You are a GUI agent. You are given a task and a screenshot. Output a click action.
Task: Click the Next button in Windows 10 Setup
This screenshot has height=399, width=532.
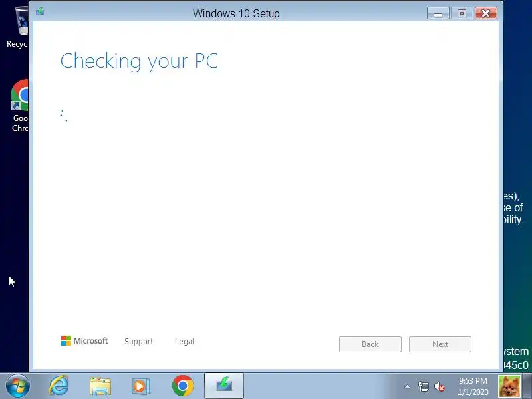(x=440, y=344)
